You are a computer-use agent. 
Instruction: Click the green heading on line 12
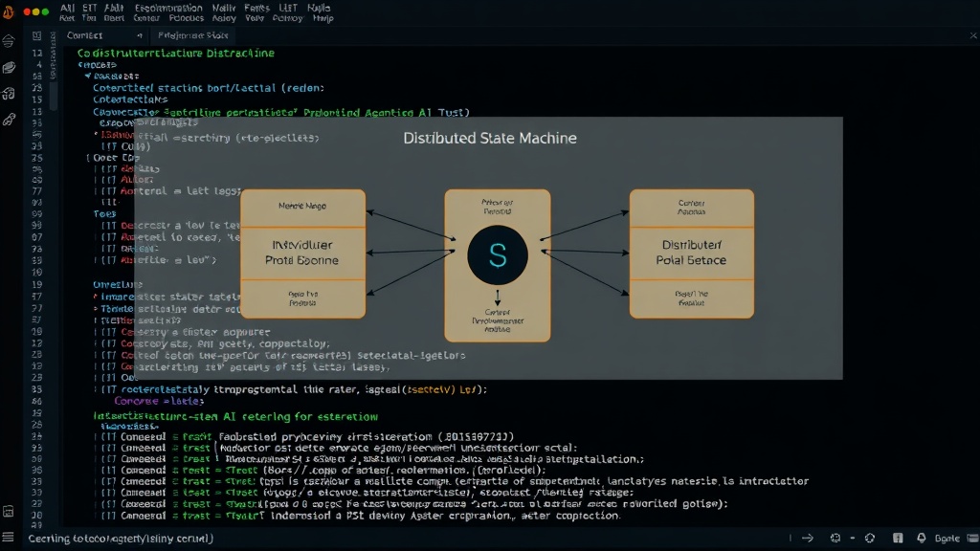[176, 54]
